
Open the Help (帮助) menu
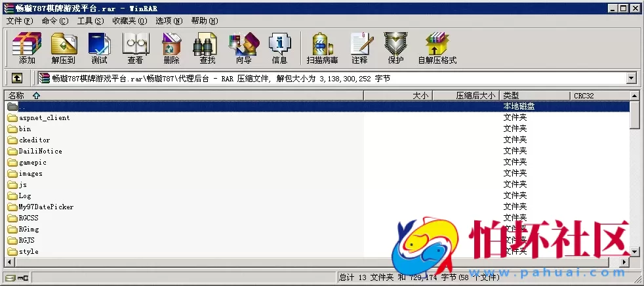[205, 20]
